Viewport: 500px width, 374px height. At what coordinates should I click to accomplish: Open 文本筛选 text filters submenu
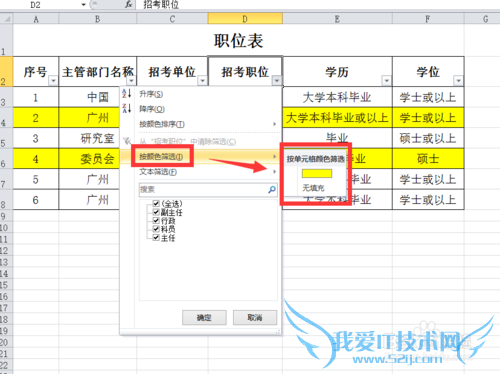(200, 172)
